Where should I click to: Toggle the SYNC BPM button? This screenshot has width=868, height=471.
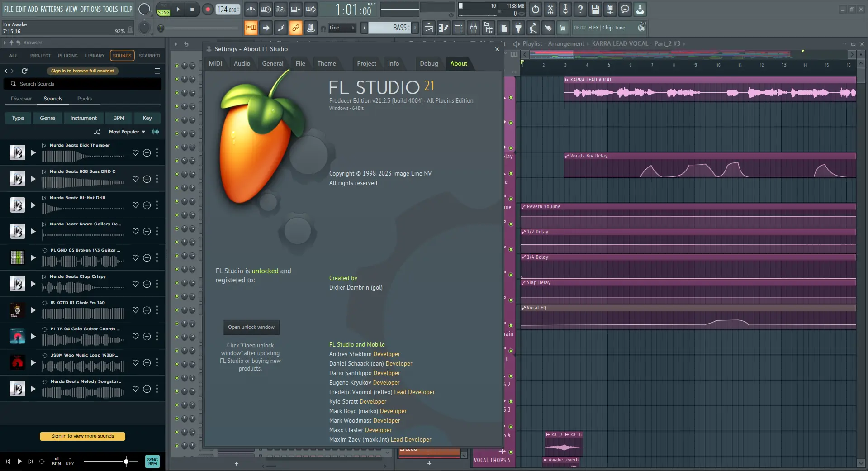[152, 461]
